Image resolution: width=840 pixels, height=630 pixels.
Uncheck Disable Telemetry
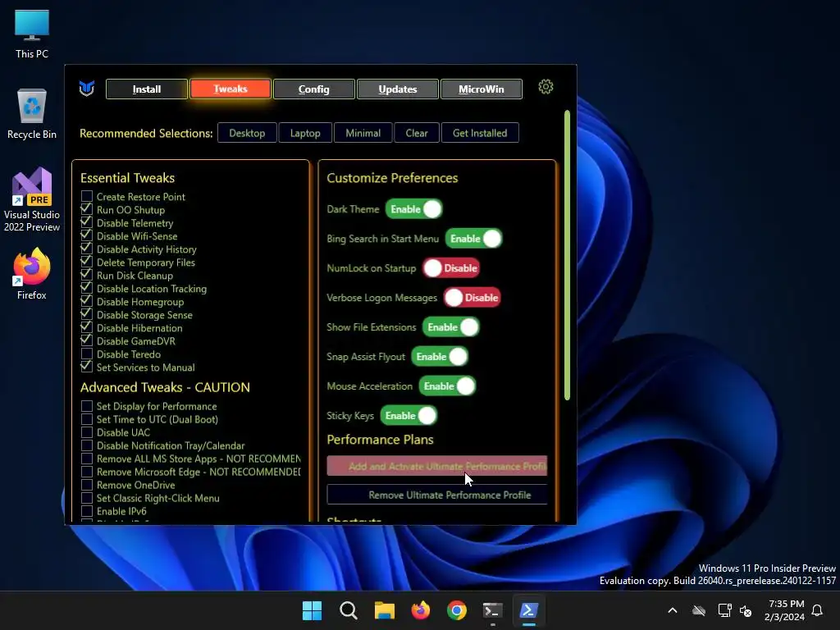pyautogui.click(x=87, y=223)
